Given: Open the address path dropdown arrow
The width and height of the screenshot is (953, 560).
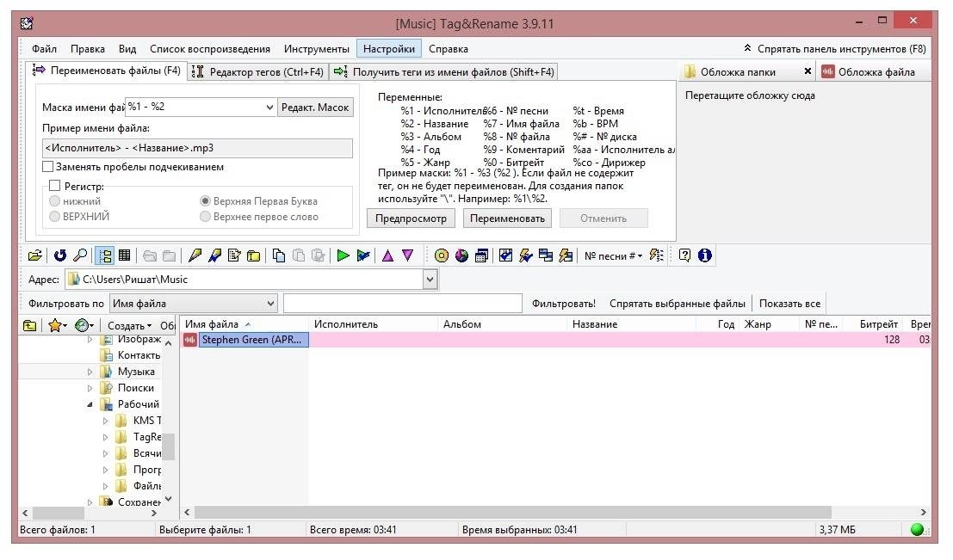Looking at the screenshot, I should (x=430, y=280).
